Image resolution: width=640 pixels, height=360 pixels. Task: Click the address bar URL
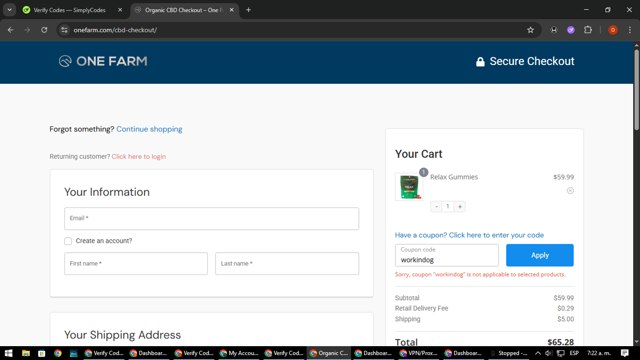[x=115, y=30]
